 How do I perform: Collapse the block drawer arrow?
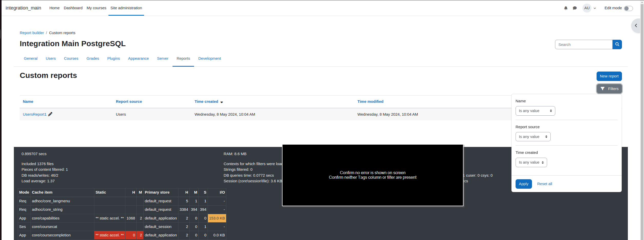[x=636, y=26]
